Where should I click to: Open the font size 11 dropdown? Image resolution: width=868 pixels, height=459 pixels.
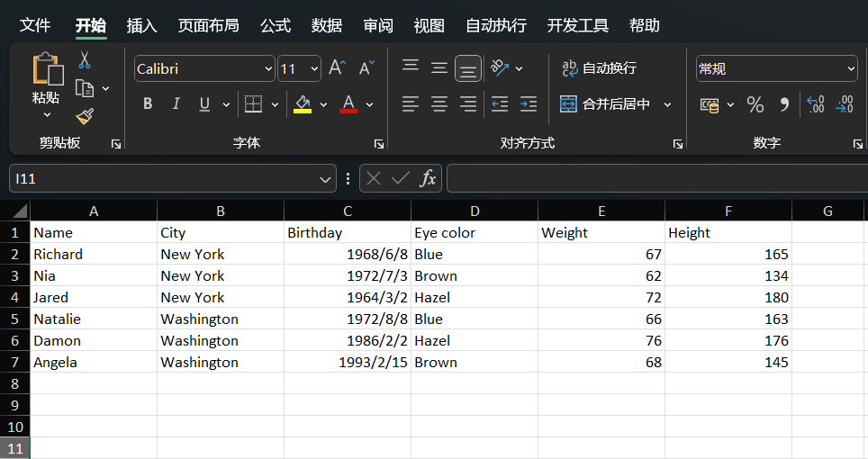point(314,69)
